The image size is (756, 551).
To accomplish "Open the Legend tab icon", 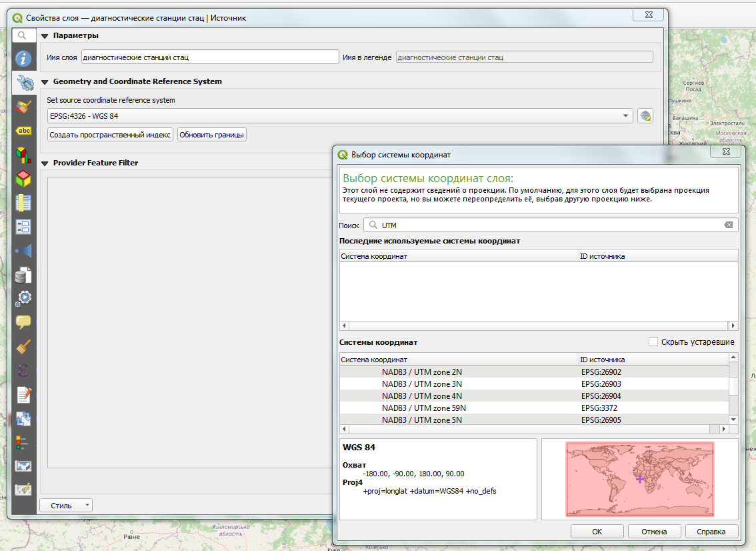I will (24, 442).
